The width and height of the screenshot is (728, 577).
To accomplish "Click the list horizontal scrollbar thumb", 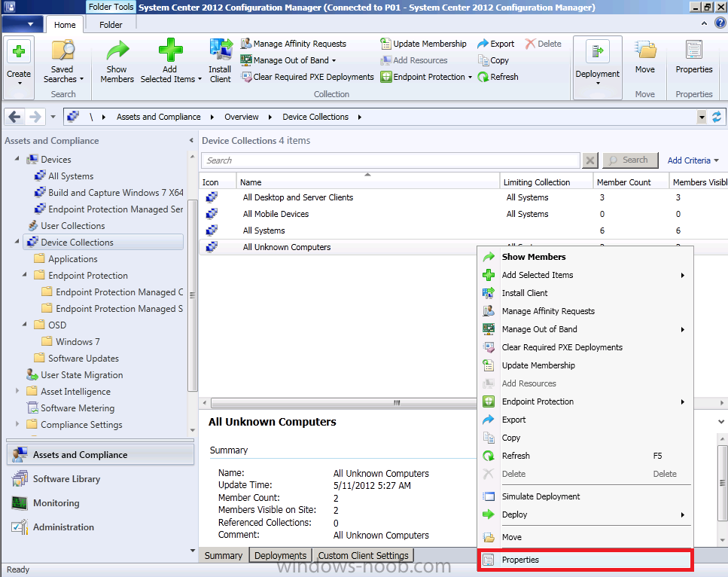I will click(345, 403).
